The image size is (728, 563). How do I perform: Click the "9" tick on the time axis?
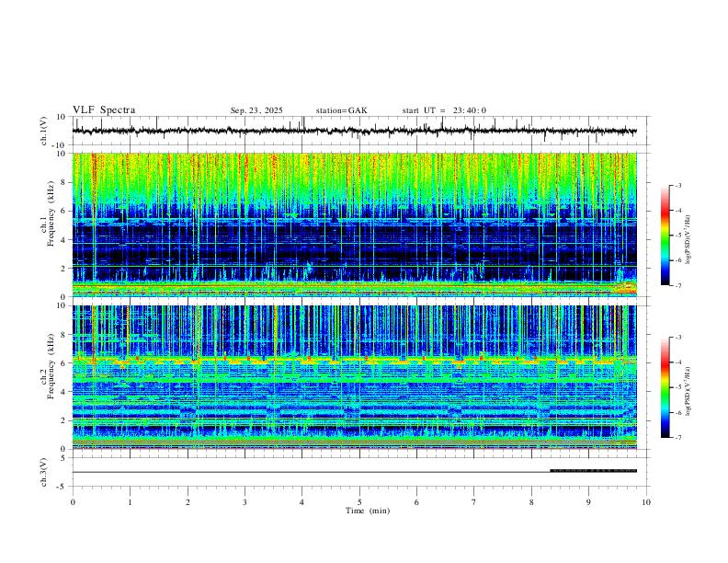point(588,502)
